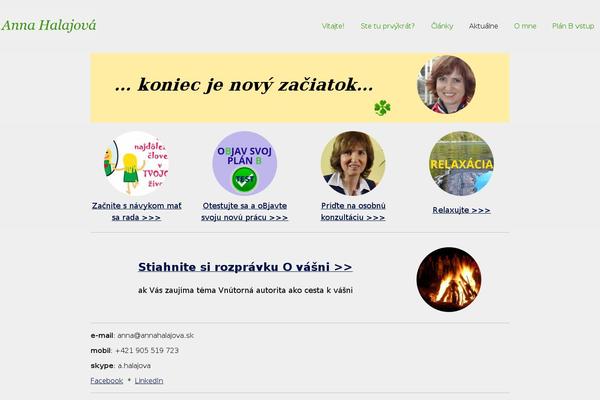Viewport: 600px width, 400px height.
Task: Click the Relaxácia circular image
Action: point(461,163)
